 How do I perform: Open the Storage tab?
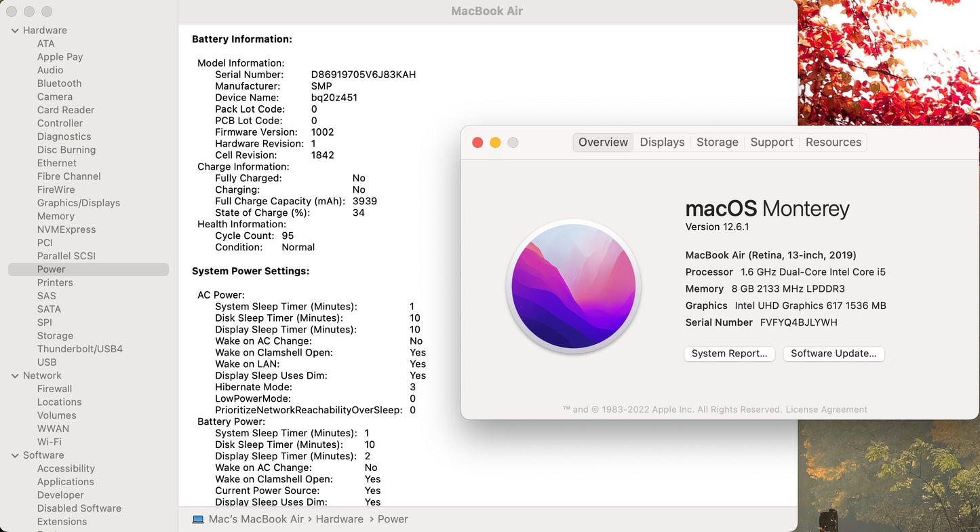(717, 142)
